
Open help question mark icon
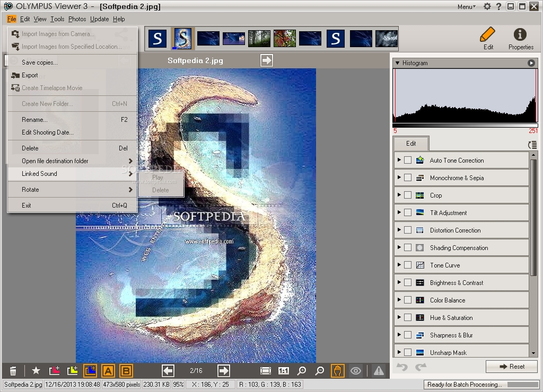498,6
